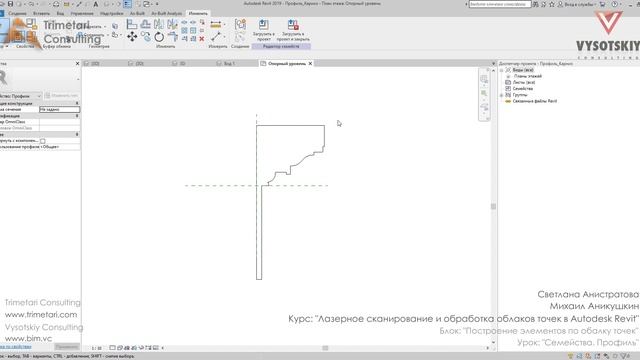Image resolution: width=640 pixels, height=360 pixels.
Task: Open the Aligned Dimension dropdown arrow
Action: point(224,25)
